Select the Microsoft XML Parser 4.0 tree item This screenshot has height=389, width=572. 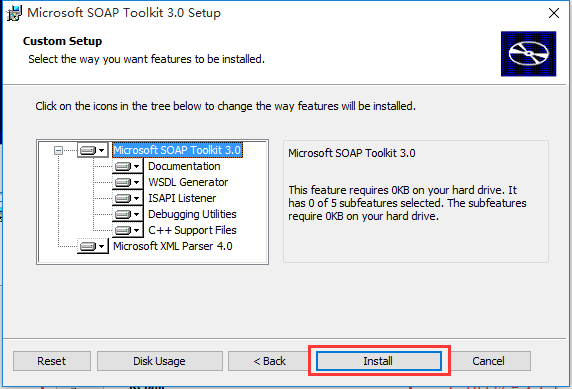173,246
